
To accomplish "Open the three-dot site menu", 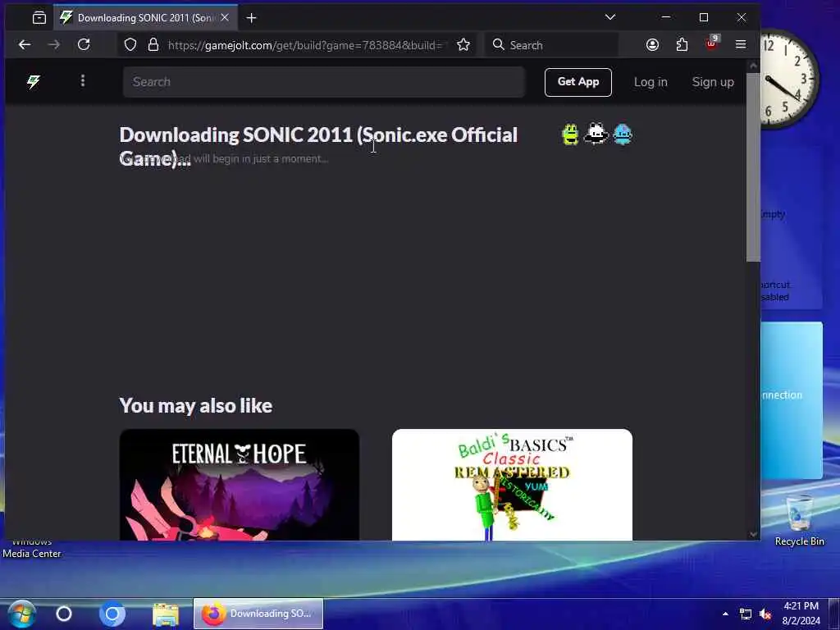I will 83,81.
